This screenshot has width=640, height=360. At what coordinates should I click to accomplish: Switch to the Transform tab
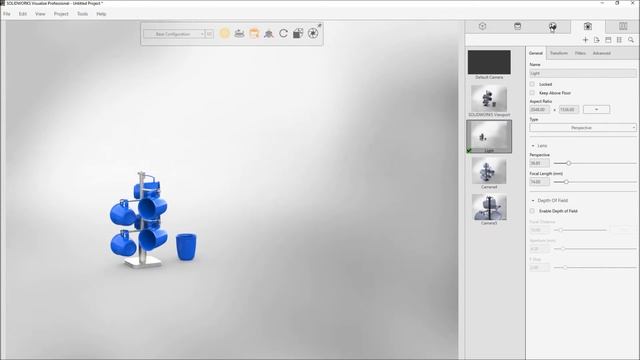tap(559, 53)
